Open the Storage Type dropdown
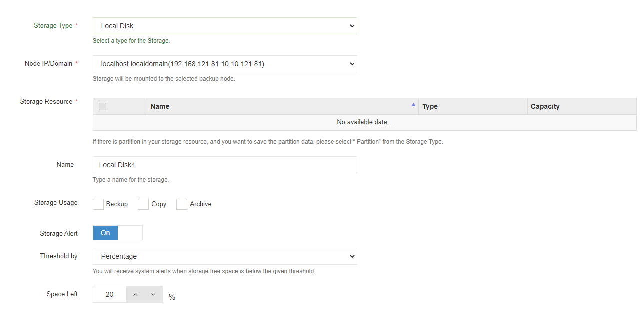The width and height of the screenshot is (644, 312). point(225,26)
